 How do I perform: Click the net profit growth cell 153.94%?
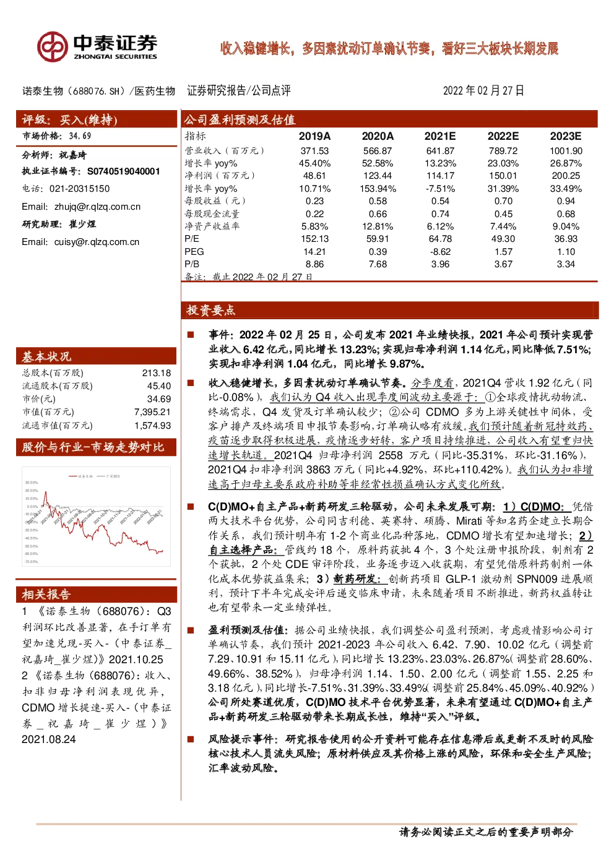378,189
